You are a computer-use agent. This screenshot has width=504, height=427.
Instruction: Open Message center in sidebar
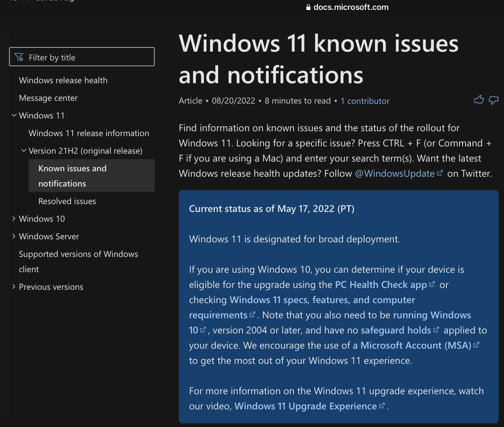[48, 98]
